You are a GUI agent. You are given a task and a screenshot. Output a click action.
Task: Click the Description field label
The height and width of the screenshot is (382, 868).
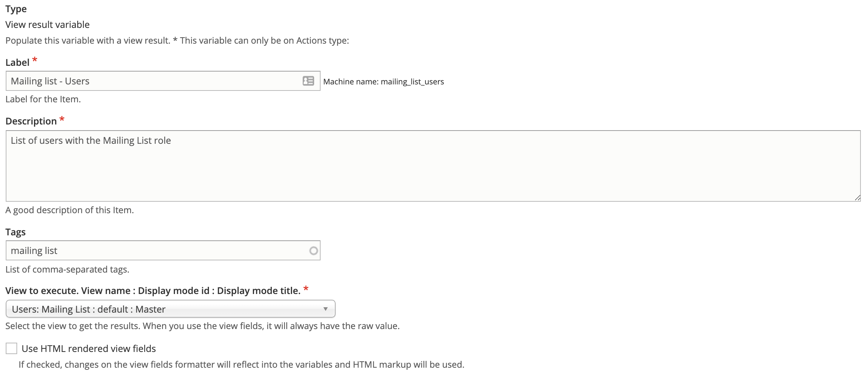[31, 121]
